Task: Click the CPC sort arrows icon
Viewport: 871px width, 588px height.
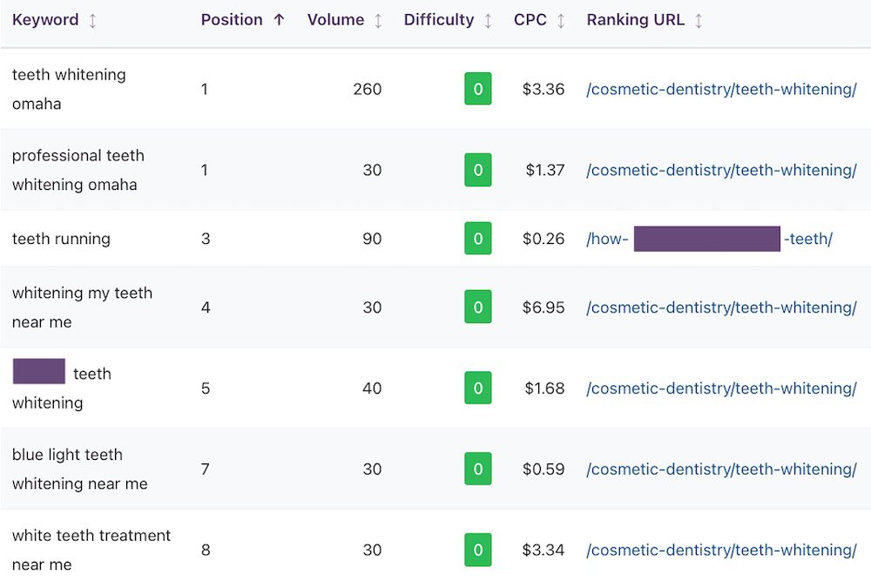Action: (x=561, y=20)
